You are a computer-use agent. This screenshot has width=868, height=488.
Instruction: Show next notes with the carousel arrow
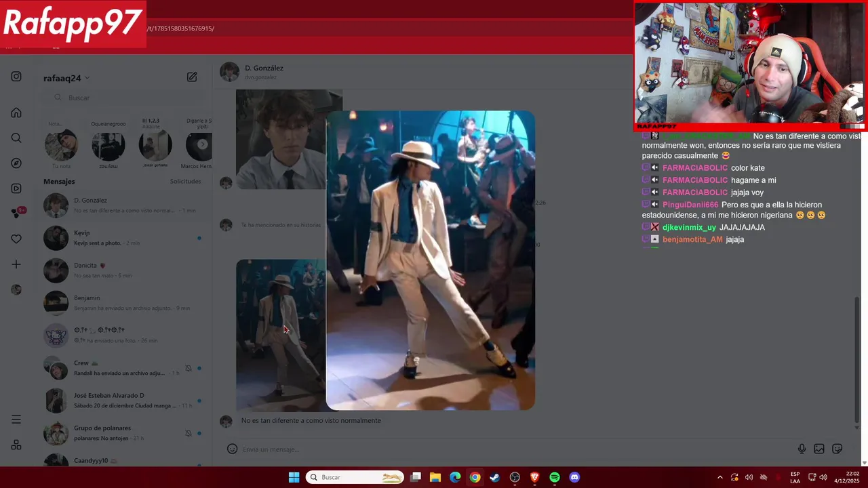202,144
